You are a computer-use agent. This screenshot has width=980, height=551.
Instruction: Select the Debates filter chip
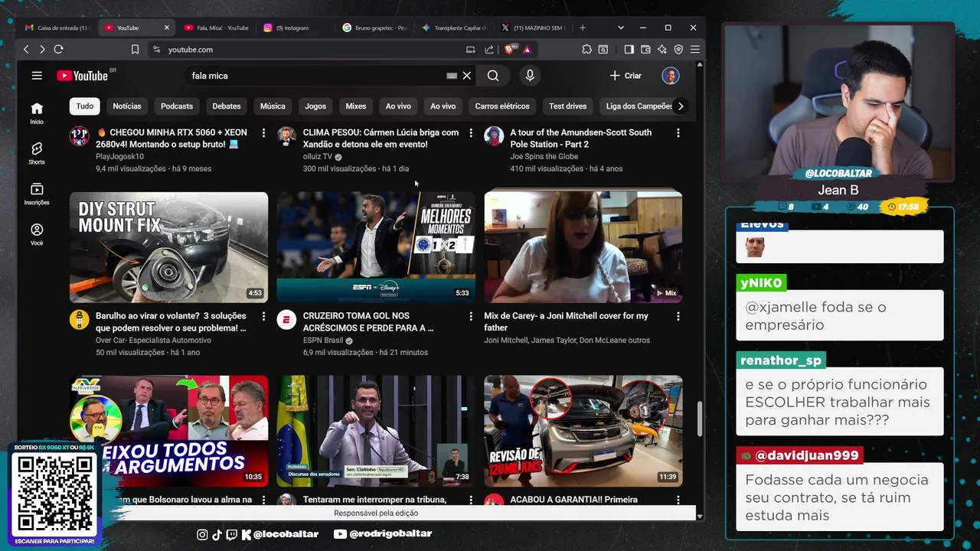[227, 106]
